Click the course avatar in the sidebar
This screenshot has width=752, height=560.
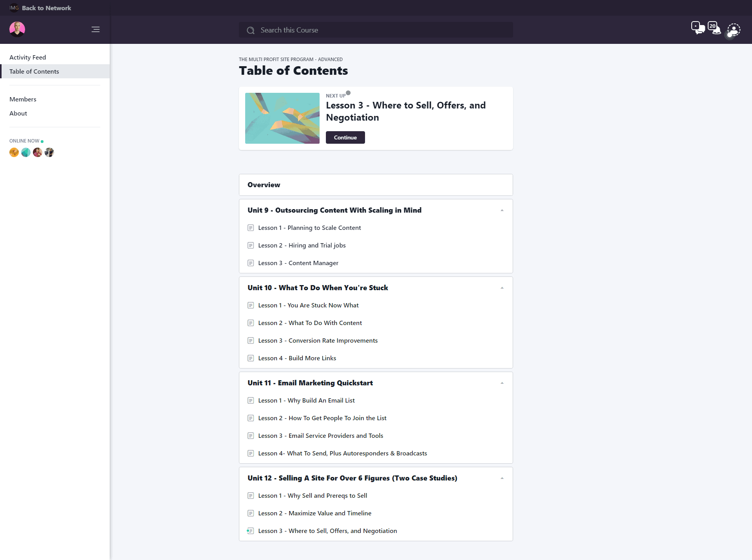point(17,29)
